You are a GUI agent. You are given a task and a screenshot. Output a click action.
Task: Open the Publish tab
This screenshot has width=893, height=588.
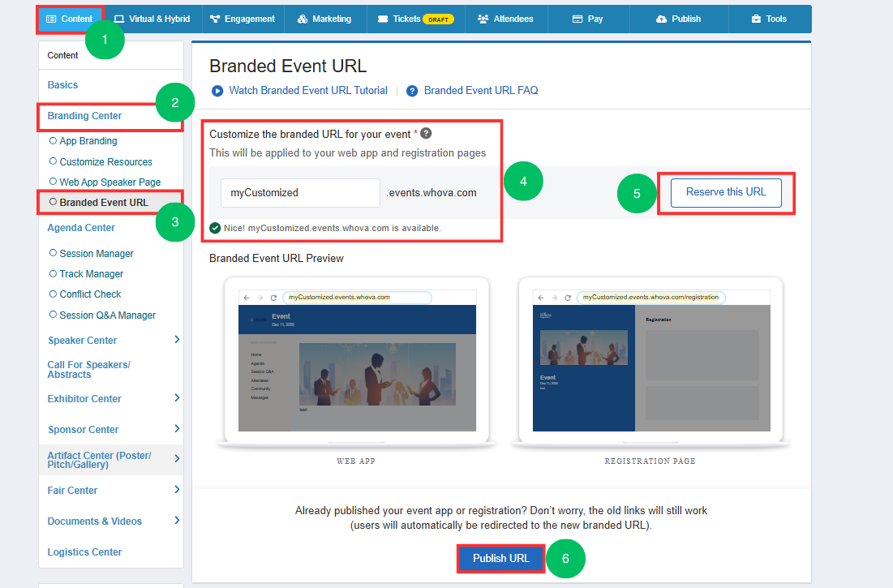click(679, 19)
